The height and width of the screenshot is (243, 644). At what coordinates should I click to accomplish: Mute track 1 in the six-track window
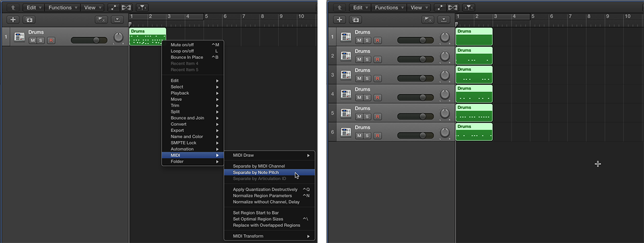pyautogui.click(x=359, y=40)
